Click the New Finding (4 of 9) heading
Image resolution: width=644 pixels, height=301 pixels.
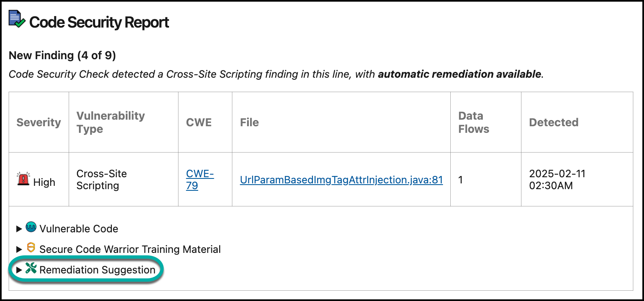click(62, 55)
